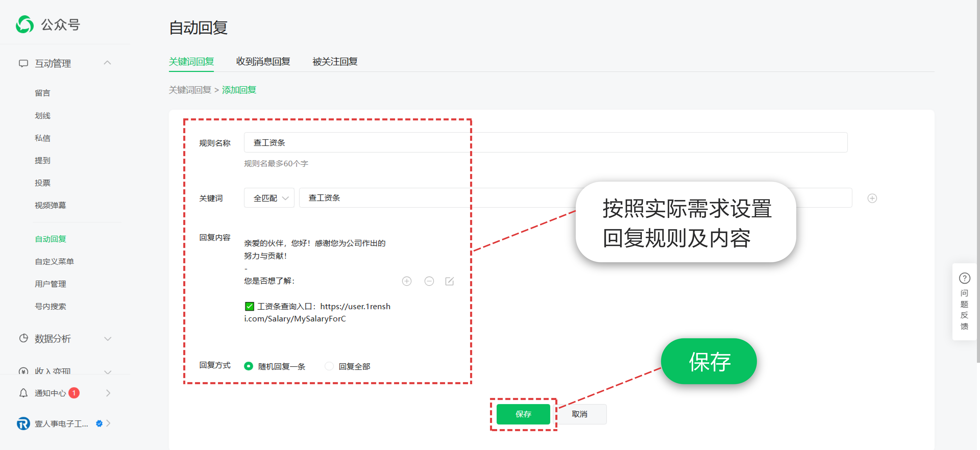The image size is (980, 450).
Task: Open the 全匹配 match type dropdown
Action: 269,198
